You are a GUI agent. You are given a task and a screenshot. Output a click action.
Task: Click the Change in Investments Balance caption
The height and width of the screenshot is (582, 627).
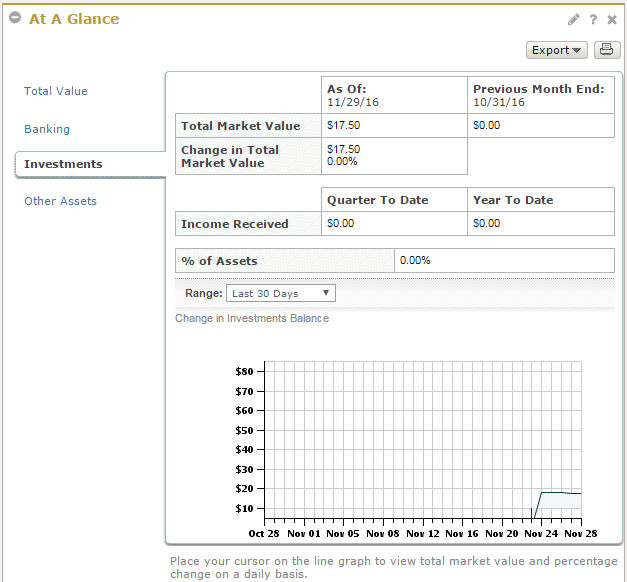click(252, 318)
